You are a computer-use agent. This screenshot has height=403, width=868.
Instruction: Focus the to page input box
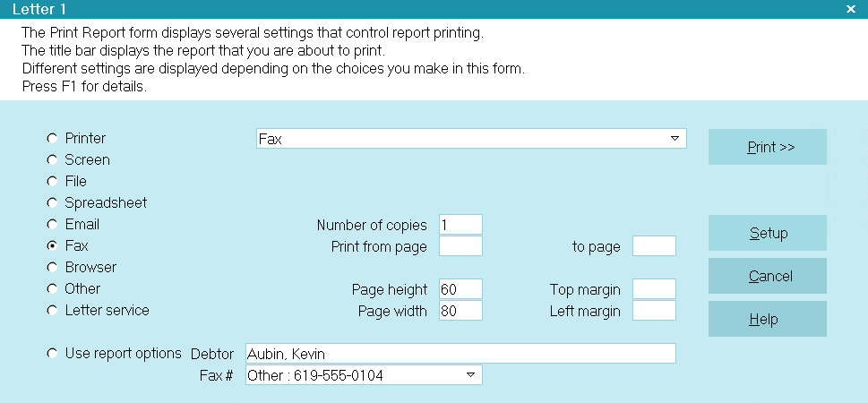pos(654,246)
